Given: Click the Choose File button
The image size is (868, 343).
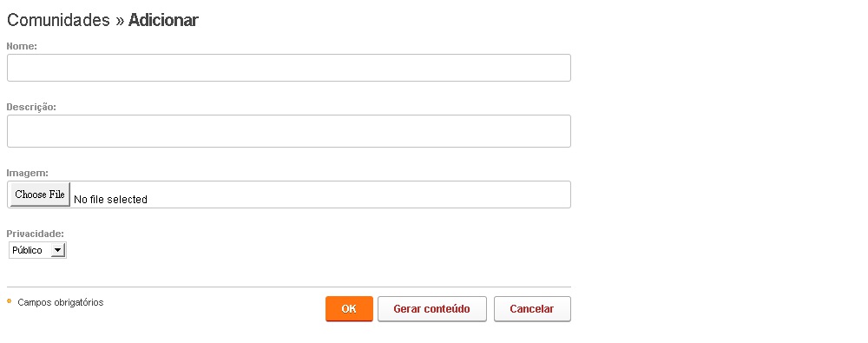Looking at the screenshot, I should (x=41, y=195).
